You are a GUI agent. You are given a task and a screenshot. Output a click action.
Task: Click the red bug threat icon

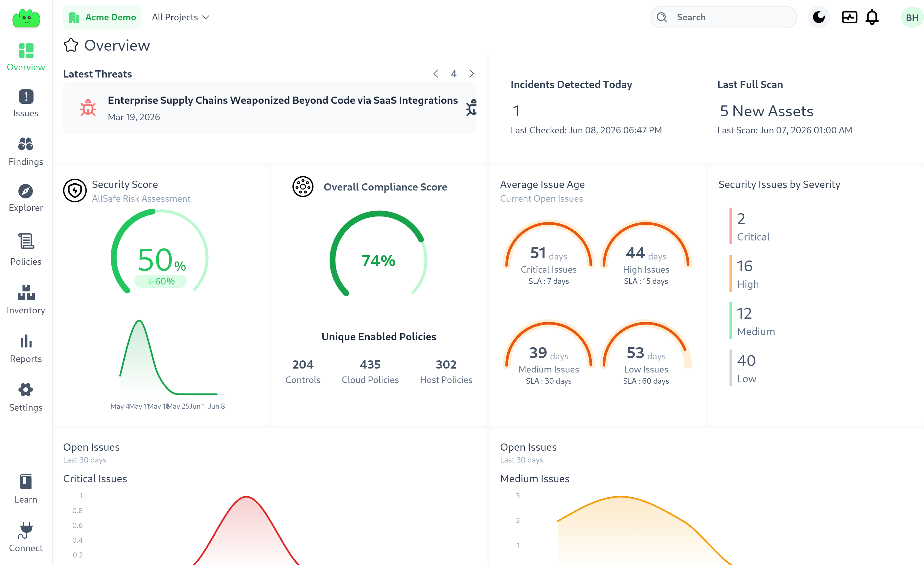[88, 108]
